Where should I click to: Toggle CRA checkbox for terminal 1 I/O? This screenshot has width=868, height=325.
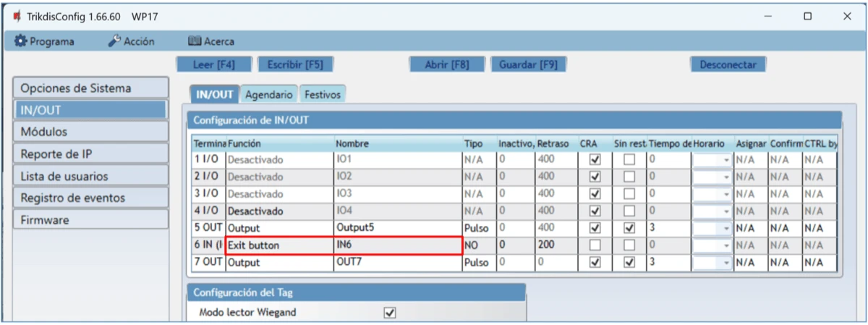tap(595, 159)
